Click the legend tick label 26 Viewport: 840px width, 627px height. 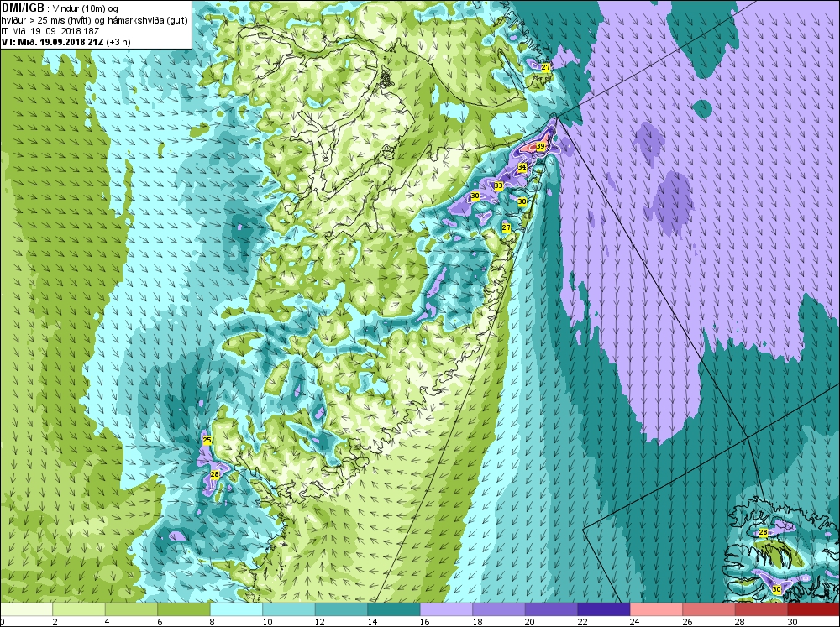[687, 622]
